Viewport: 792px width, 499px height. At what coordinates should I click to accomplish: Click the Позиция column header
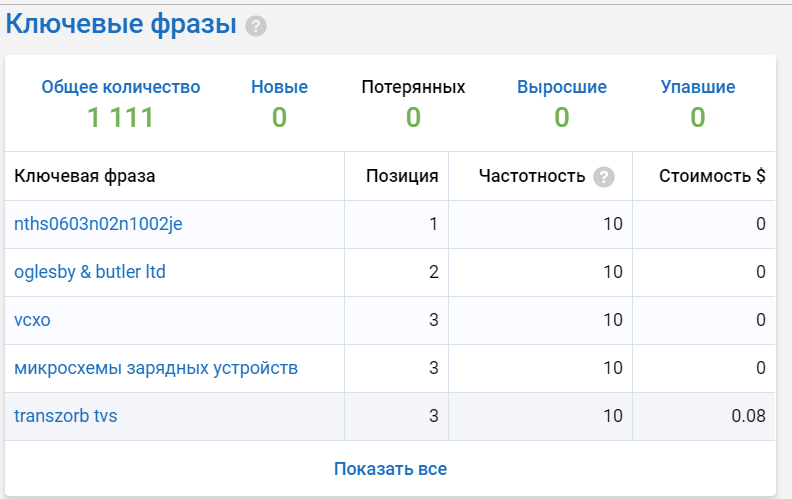tap(402, 176)
